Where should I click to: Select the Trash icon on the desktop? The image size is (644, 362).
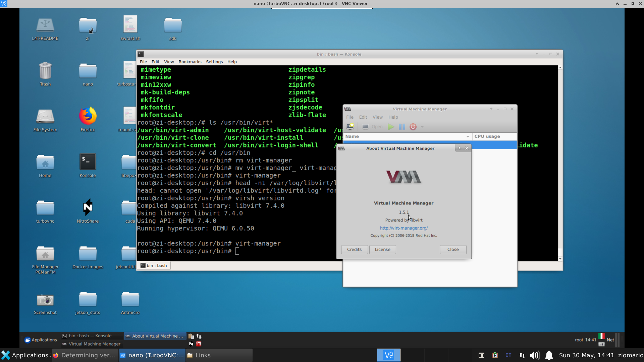tap(45, 74)
